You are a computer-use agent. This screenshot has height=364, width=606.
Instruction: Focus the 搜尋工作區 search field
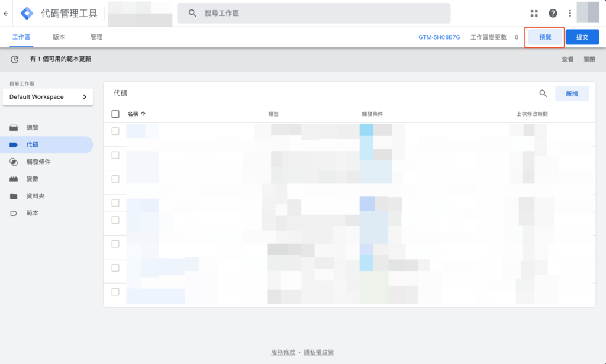click(x=314, y=13)
